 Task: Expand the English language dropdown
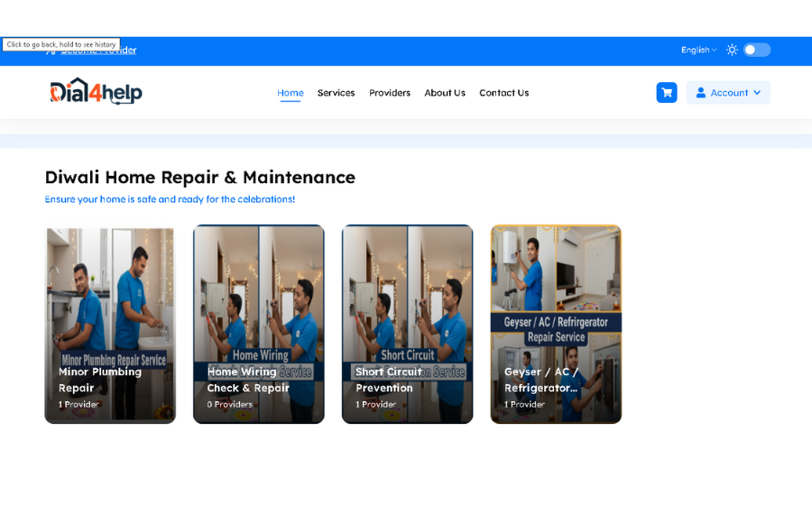[698, 50]
